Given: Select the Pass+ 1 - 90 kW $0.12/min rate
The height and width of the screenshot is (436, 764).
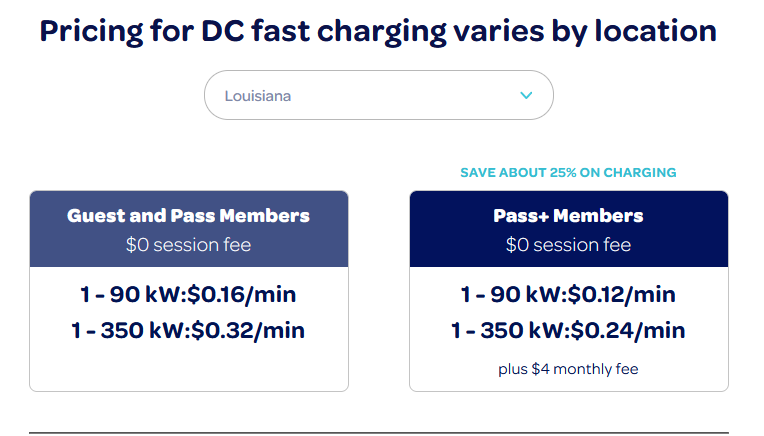Looking at the screenshot, I should (x=568, y=295).
